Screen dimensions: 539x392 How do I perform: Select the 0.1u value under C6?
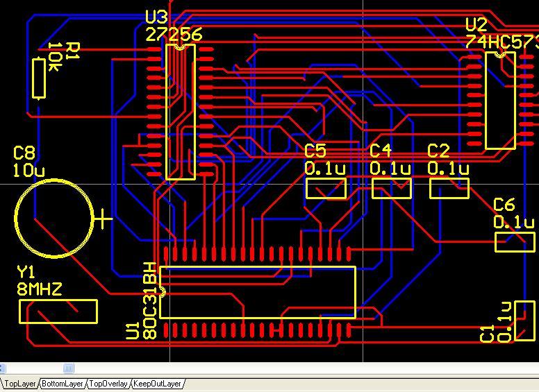[x=514, y=222]
